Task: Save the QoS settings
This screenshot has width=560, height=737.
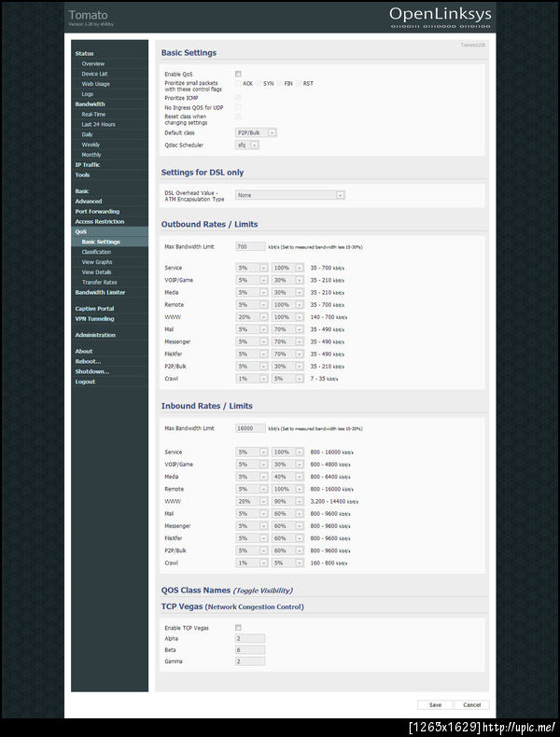Action: pyautogui.click(x=435, y=704)
